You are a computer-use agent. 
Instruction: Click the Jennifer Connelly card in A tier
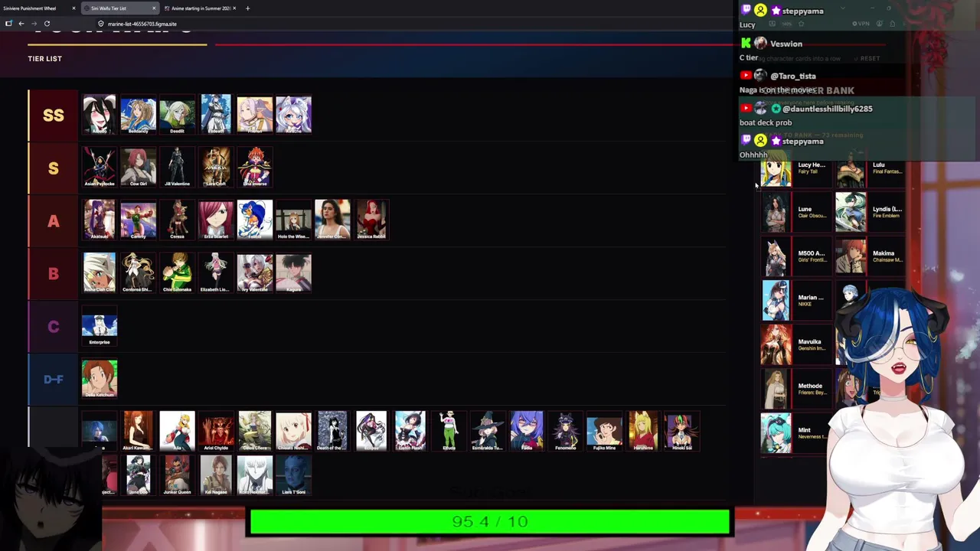(333, 220)
